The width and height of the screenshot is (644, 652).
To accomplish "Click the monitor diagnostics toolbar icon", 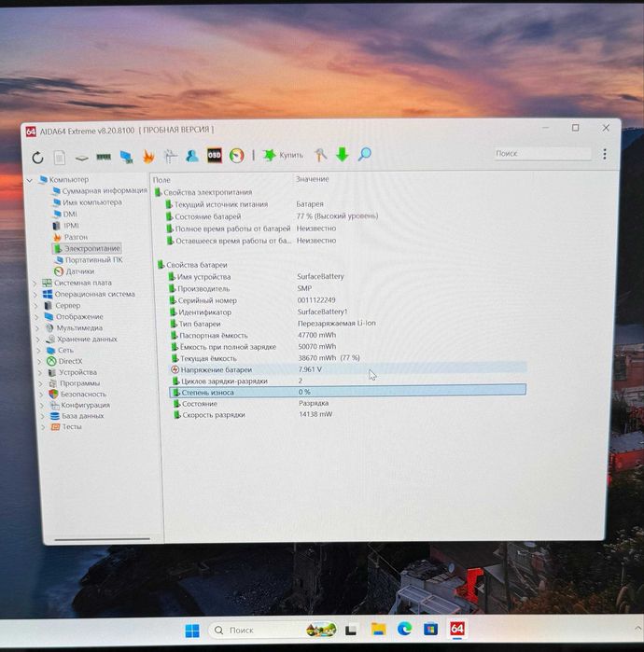I will [170, 157].
